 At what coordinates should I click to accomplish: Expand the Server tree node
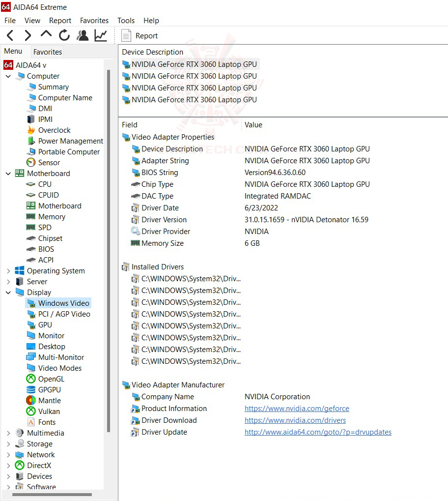pyautogui.click(x=8, y=282)
